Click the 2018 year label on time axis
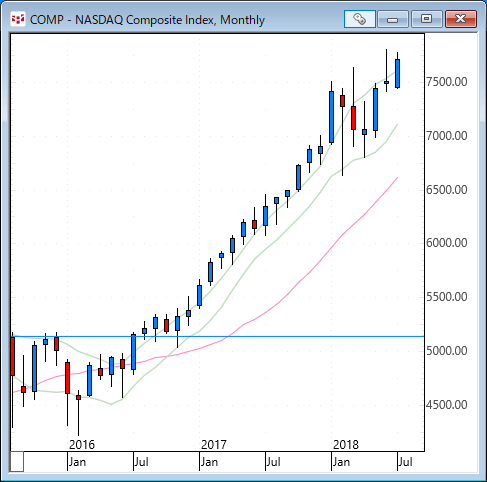This screenshot has width=487, height=482. tap(346, 445)
